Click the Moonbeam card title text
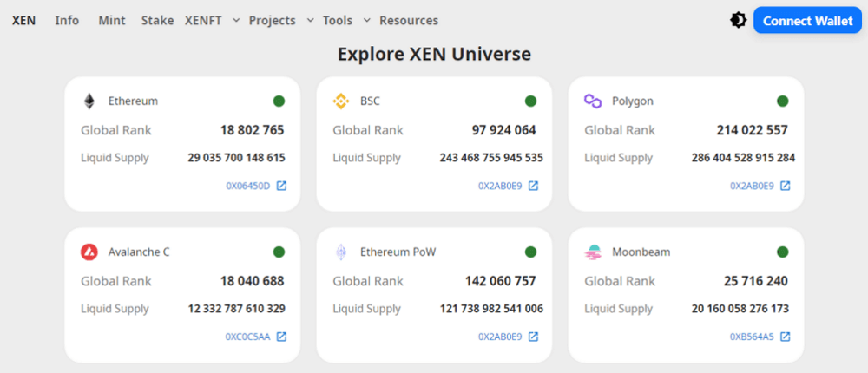This screenshot has width=868, height=373. [641, 252]
